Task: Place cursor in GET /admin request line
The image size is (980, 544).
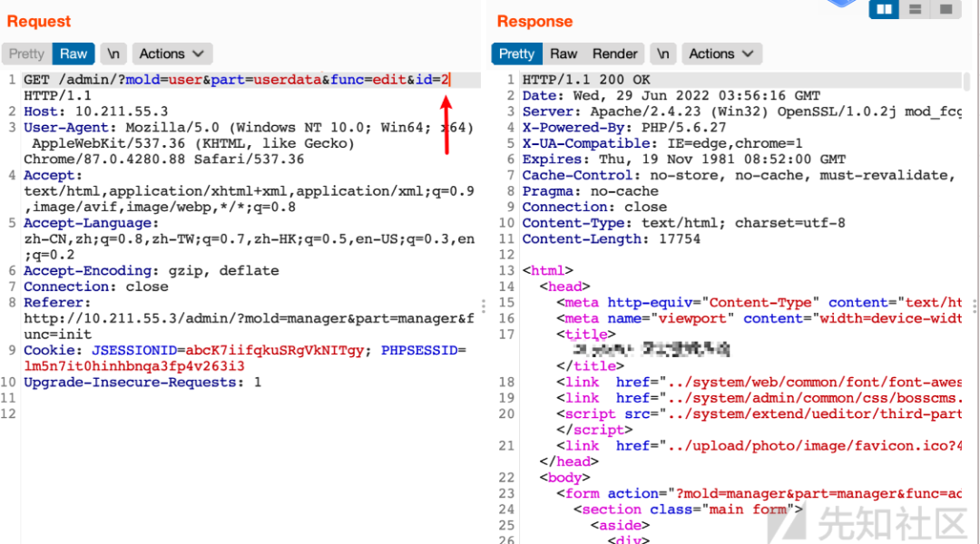Action: click(237, 80)
